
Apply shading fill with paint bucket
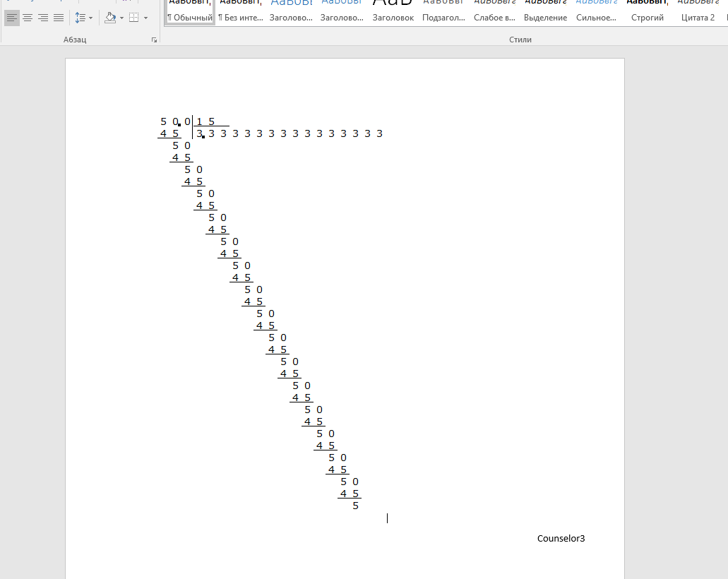point(109,18)
